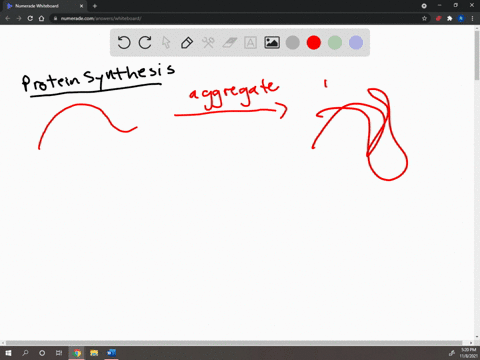
Task: Open the Windows Start menu
Action: (x=8, y=353)
